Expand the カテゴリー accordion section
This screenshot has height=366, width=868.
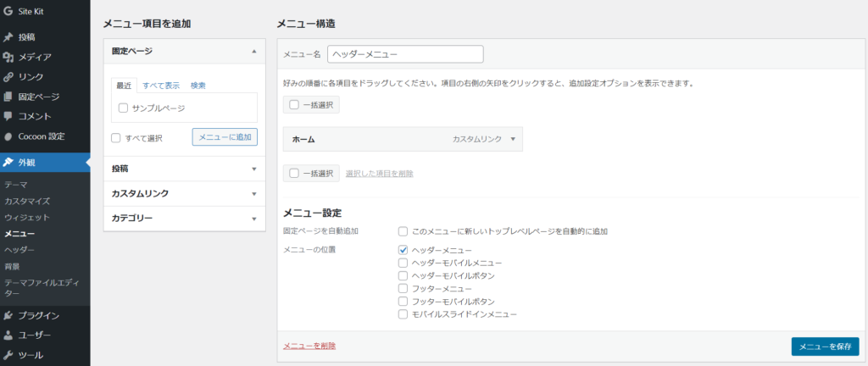pos(253,219)
